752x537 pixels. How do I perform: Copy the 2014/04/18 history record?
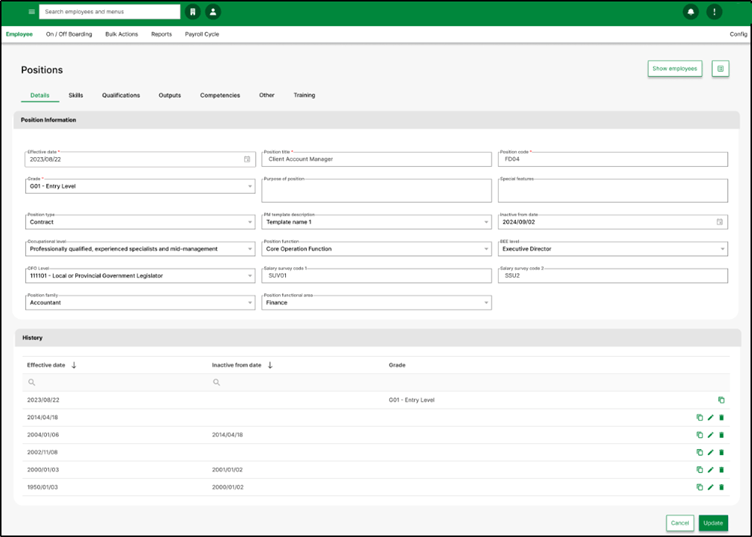point(700,418)
